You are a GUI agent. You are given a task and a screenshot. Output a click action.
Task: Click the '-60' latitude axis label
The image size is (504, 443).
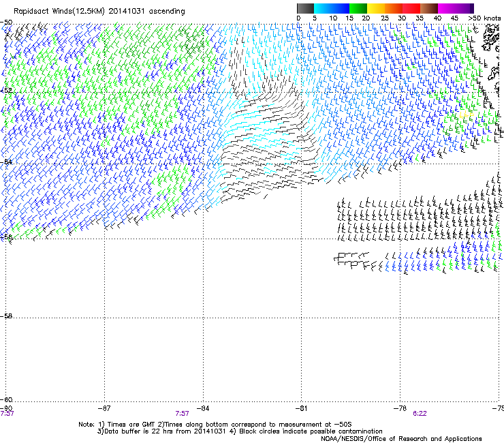[x=6, y=399]
